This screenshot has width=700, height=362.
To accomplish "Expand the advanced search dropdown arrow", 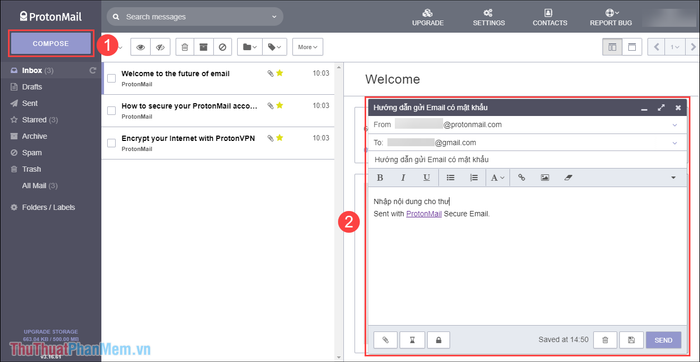I will 274,17.
